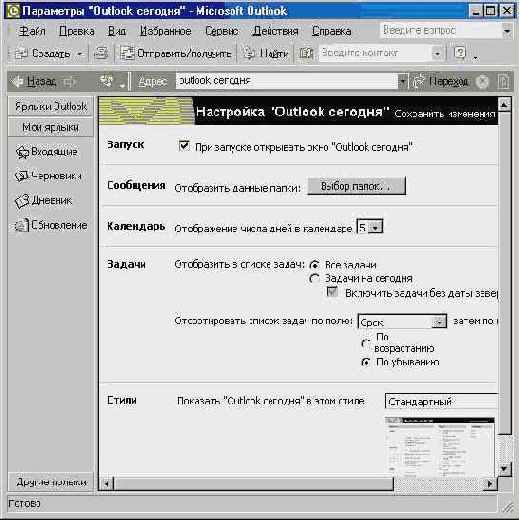The image size is (519, 520).
Task: Click the Outlook icon in title bar
Action: click(x=14, y=11)
